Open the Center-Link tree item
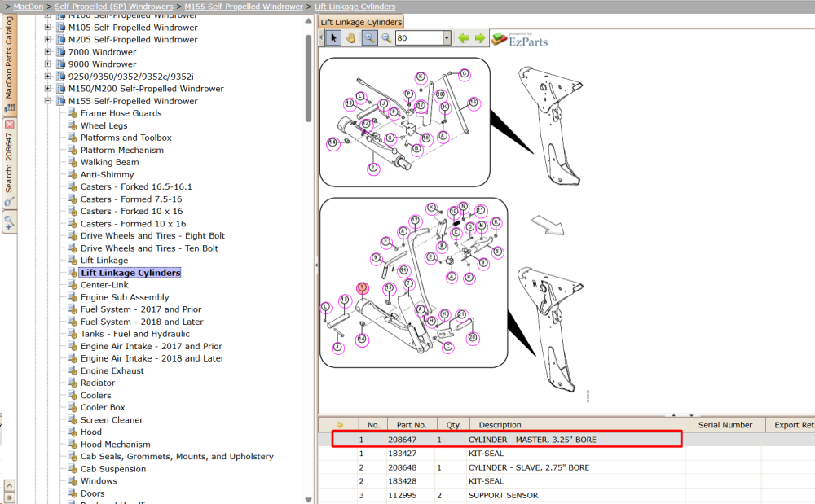 [x=104, y=284]
